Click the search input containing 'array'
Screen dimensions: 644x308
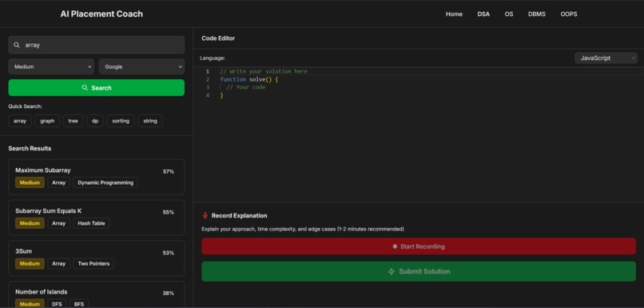tap(97, 45)
